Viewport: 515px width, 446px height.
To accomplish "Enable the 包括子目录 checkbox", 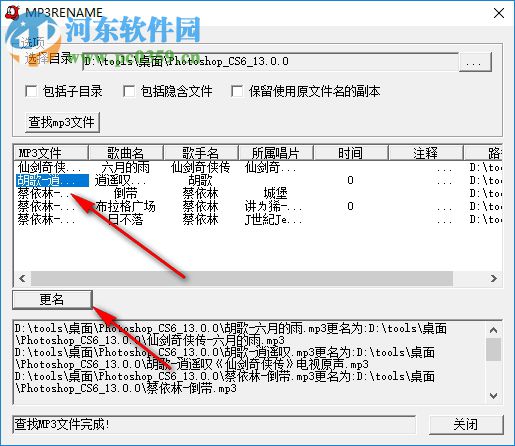I will [31, 91].
